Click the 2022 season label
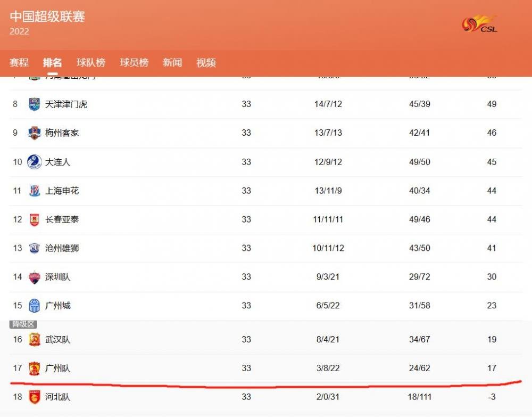The height and width of the screenshot is (417, 532). (19, 31)
